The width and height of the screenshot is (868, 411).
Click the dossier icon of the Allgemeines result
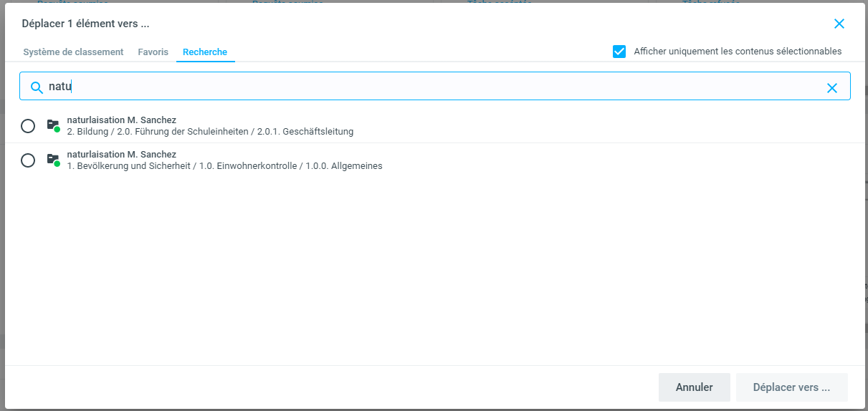52,160
